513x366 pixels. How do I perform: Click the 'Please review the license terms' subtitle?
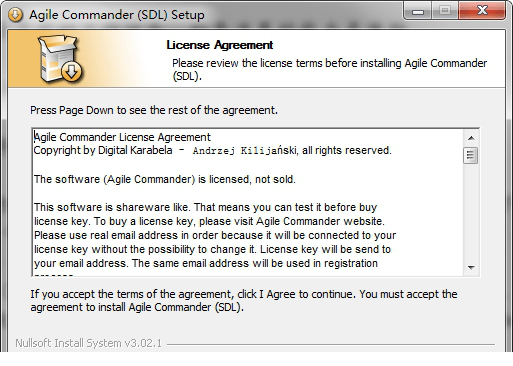330,70
